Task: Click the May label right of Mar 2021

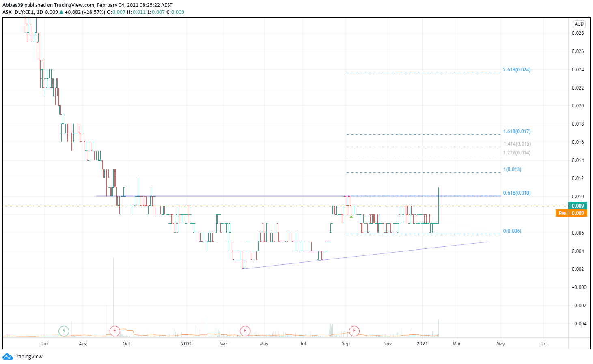Action: [x=500, y=344]
